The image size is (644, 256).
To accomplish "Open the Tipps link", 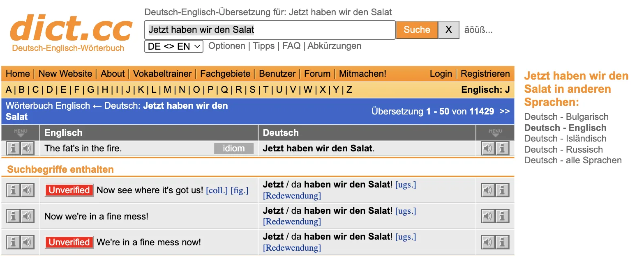I will coord(263,46).
